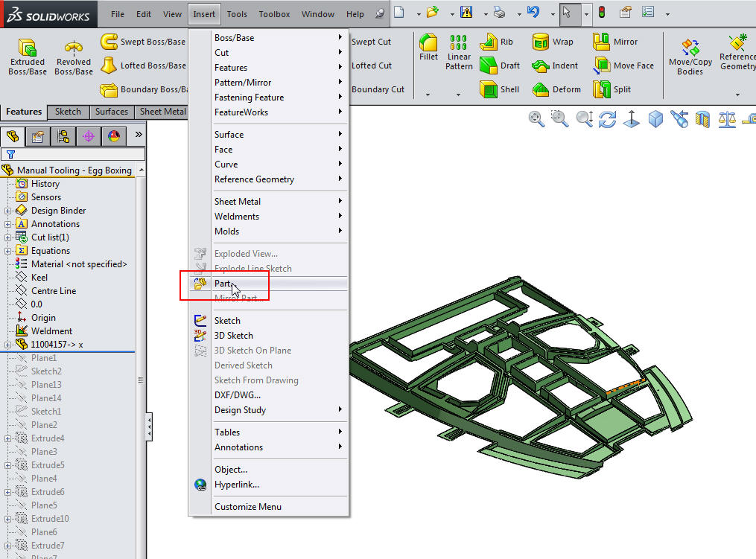Switch to the Sketch tab
This screenshot has width=756, height=559.
click(x=68, y=112)
